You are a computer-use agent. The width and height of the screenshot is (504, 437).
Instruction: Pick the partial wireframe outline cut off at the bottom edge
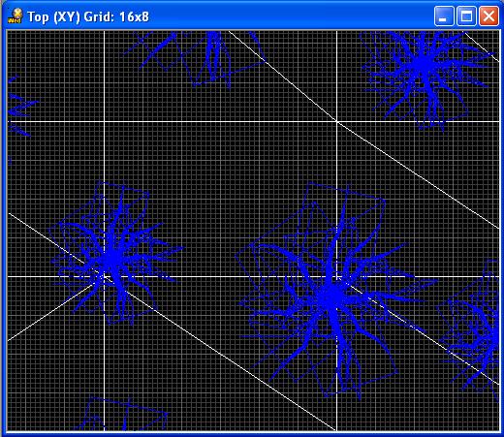(x=123, y=415)
